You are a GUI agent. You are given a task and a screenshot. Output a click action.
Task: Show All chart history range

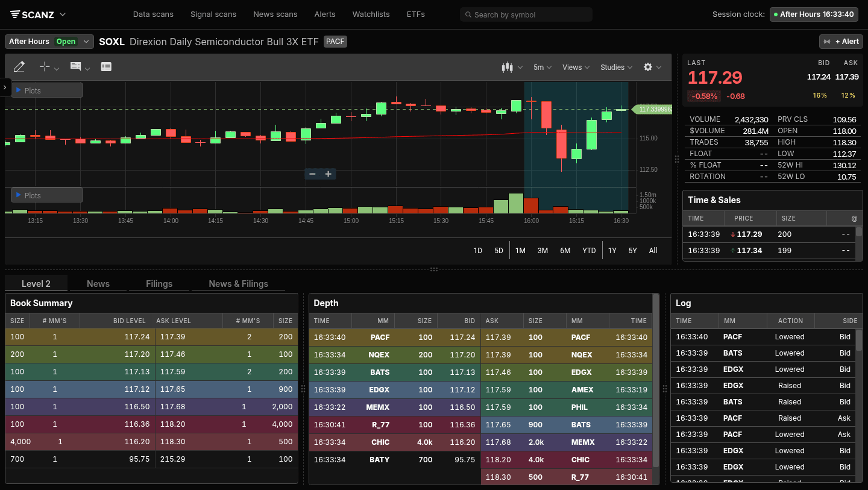pos(653,251)
